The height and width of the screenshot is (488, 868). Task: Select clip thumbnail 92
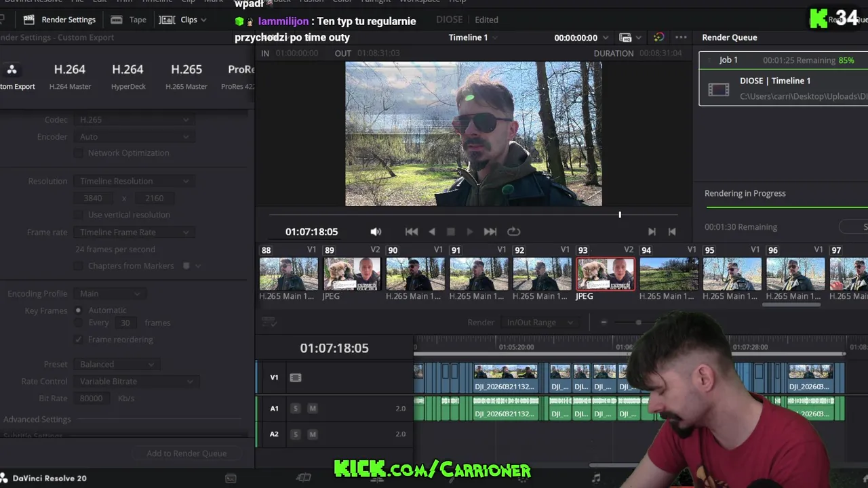click(542, 274)
